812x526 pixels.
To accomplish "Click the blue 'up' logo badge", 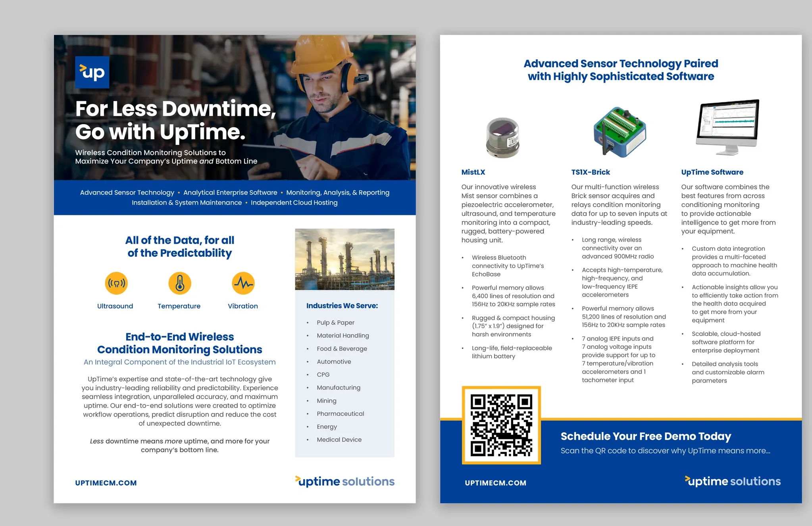I will coord(92,72).
